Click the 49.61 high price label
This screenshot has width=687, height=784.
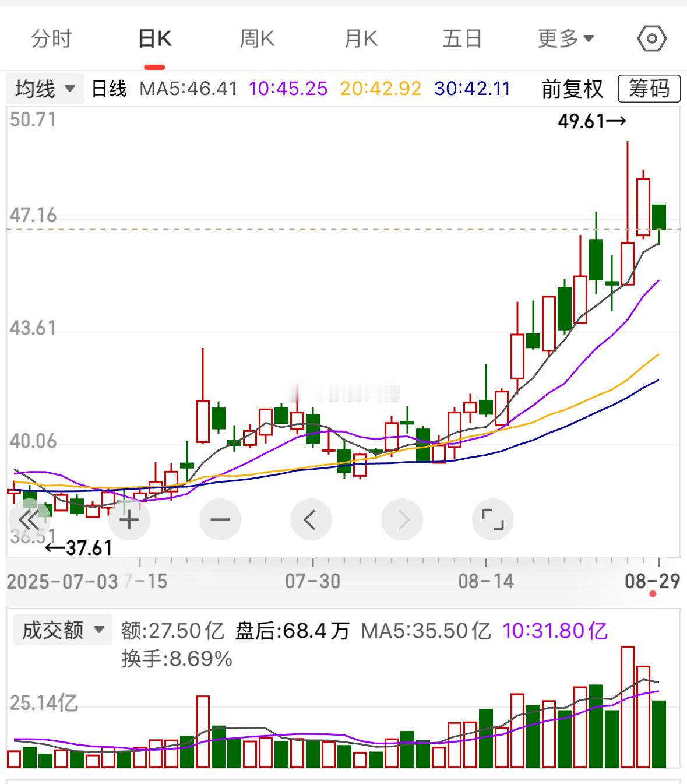coord(592,121)
